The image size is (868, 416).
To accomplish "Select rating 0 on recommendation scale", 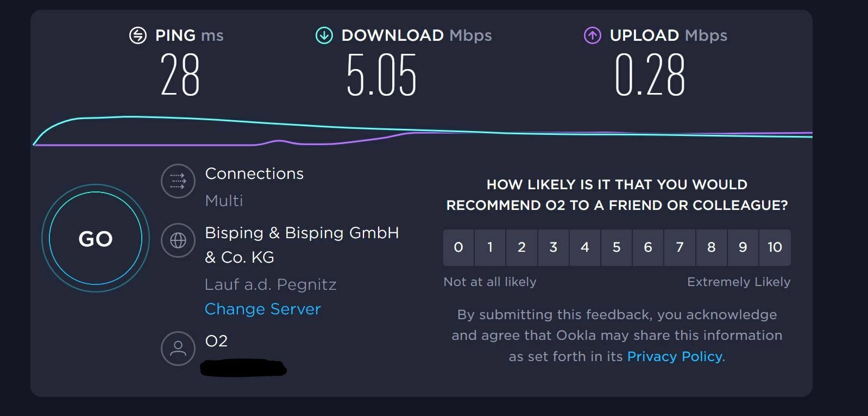I will click(x=458, y=247).
